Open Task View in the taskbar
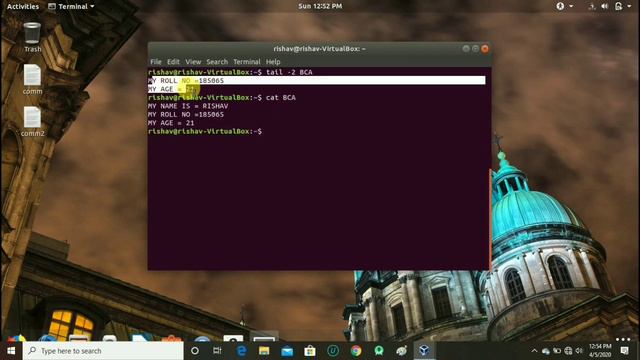Viewport: 640px width, 360px height. point(217,351)
